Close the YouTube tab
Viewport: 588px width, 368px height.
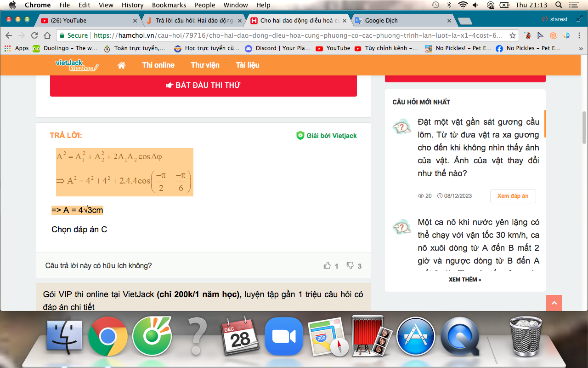click(135, 21)
